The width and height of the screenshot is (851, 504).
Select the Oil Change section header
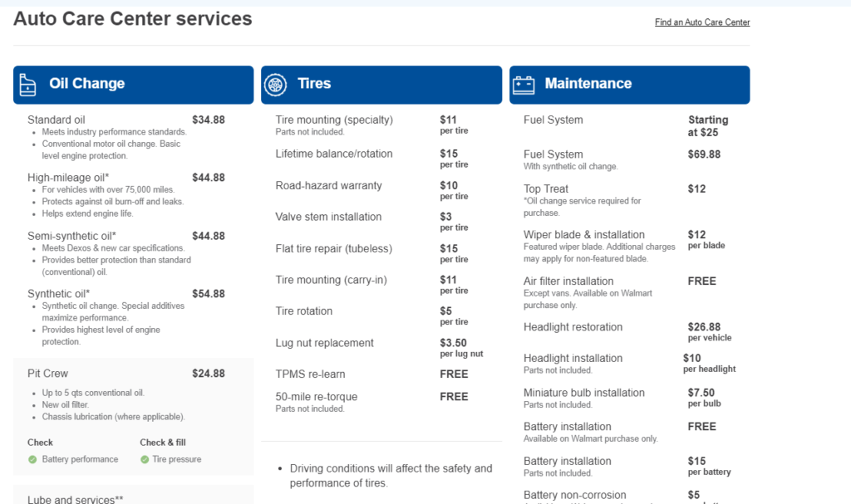(134, 85)
